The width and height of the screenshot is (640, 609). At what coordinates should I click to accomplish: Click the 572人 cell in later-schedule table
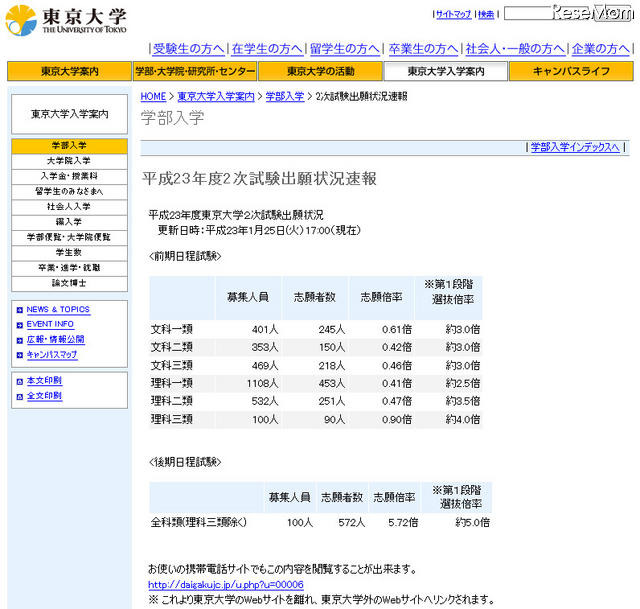(351, 523)
